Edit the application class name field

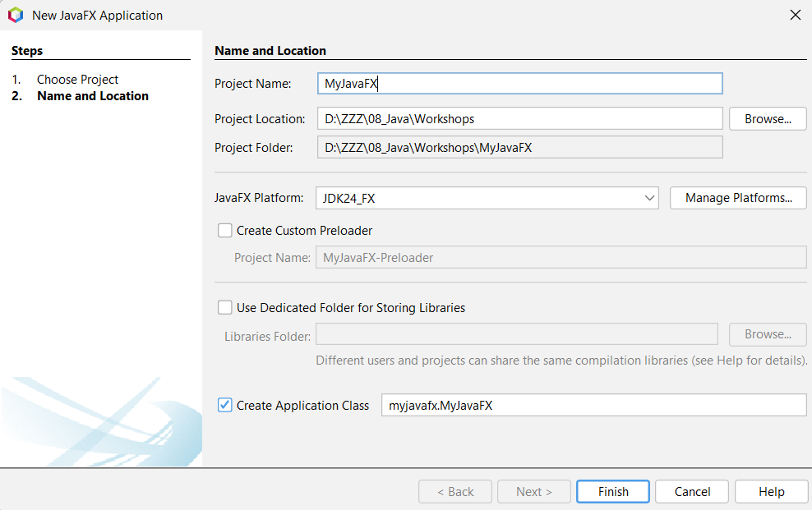pyautogui.click(x=594, y=405)
